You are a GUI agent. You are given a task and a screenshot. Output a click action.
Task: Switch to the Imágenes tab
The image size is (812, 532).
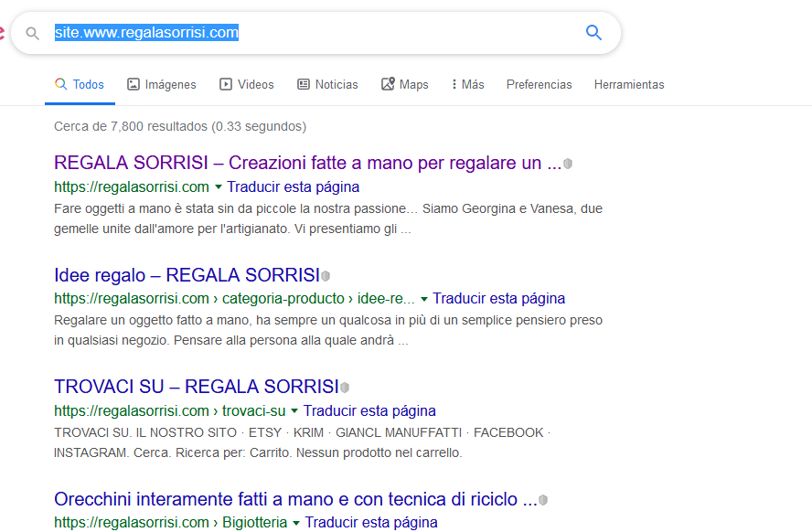[x=162, y=84]
